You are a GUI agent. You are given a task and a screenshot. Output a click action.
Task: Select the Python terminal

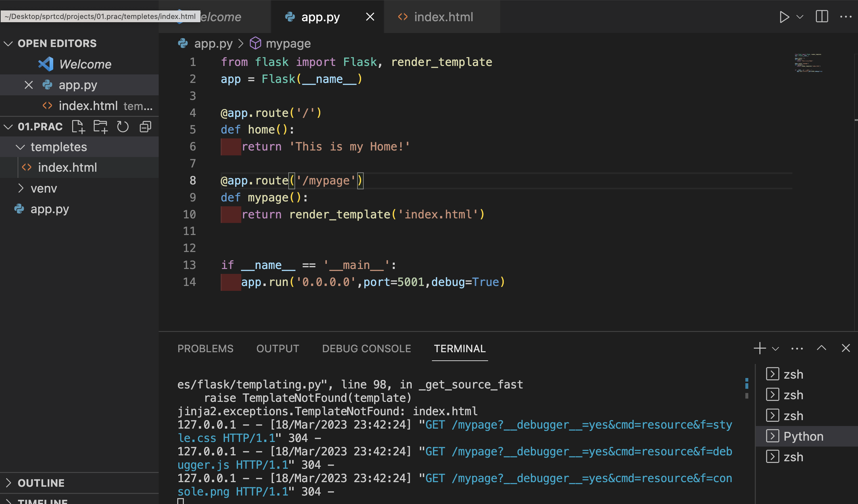tap(806, 436)
